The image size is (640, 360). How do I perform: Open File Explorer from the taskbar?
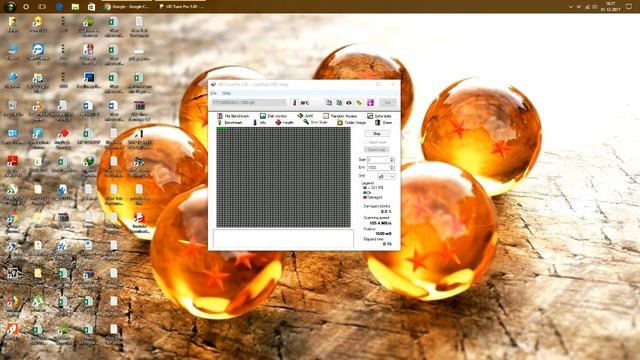[75, 7]
